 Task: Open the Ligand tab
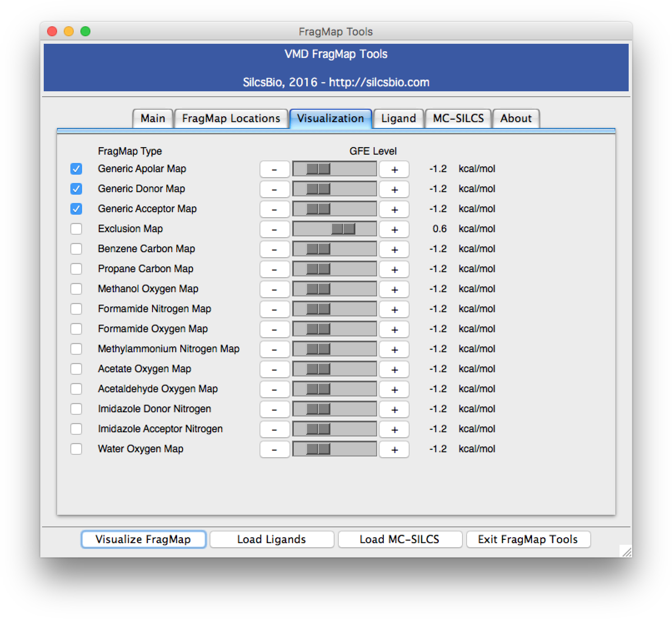(x=399, y=118)
